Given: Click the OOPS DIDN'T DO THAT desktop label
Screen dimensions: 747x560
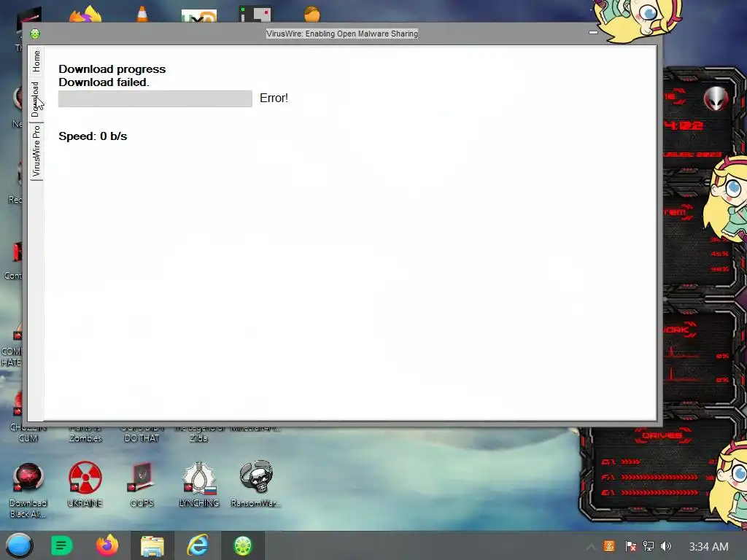Looking at the screenshot, I should tap(142, 433).
